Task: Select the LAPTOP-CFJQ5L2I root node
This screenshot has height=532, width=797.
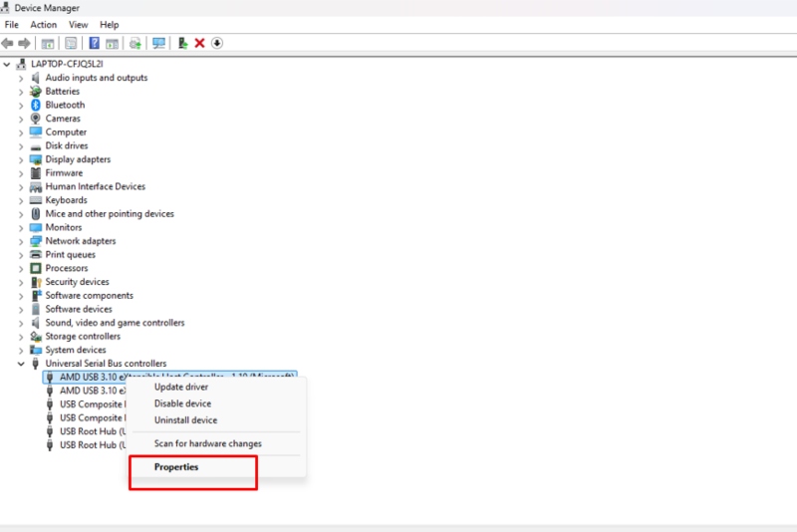Action: 68,64
